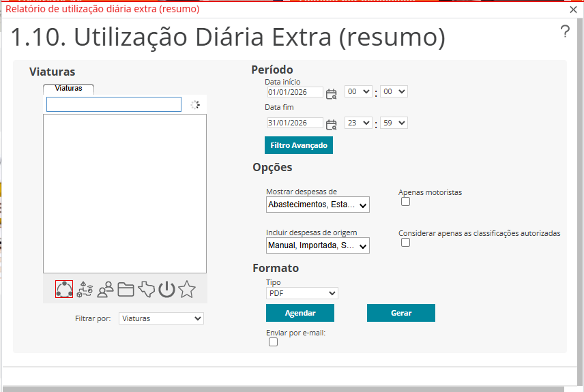Click the help question mark icon
This screenshot has height=392, width=584.
click(x=565, y=31)
